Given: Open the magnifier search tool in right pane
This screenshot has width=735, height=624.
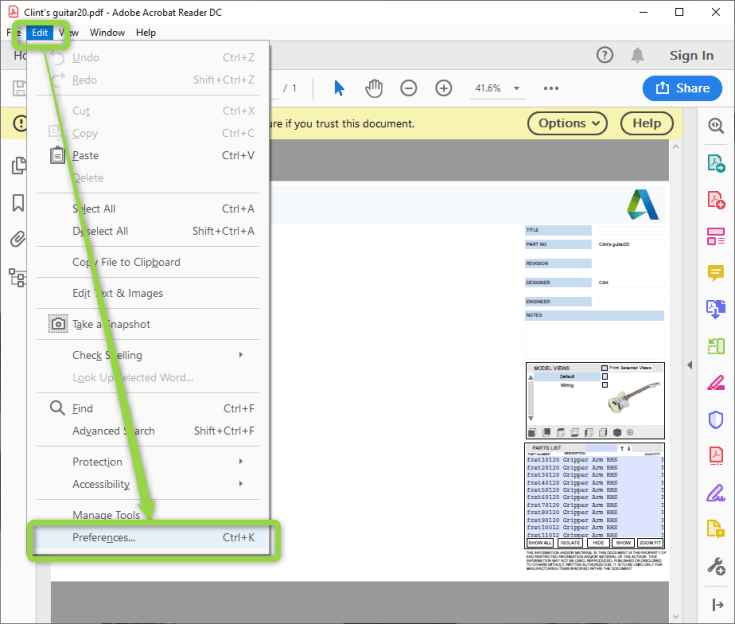Looking at the screenshot, I should click(716, 126).
